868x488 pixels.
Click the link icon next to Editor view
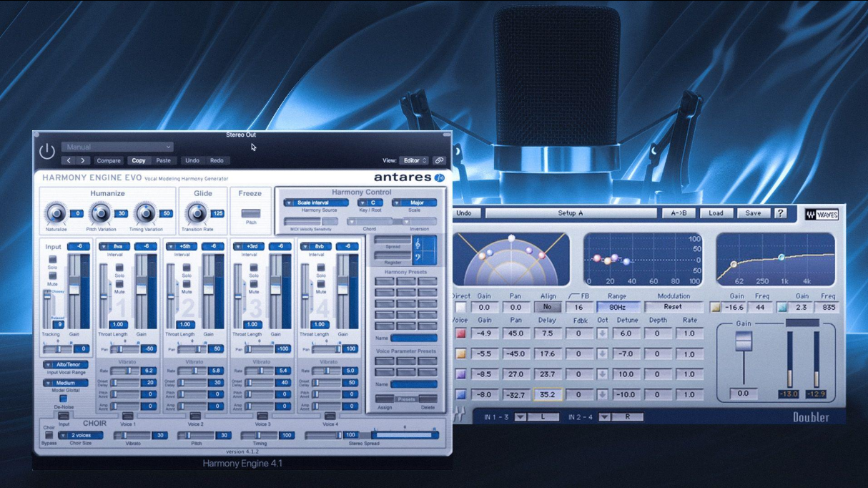pyautogui.click(x=440, y=160)
